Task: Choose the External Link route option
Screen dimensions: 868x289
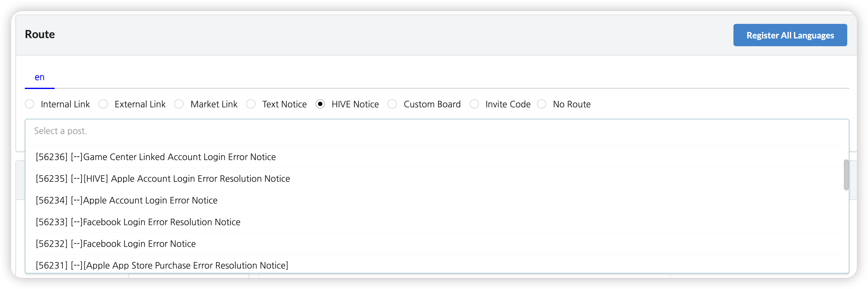Action: click(104, 104)
